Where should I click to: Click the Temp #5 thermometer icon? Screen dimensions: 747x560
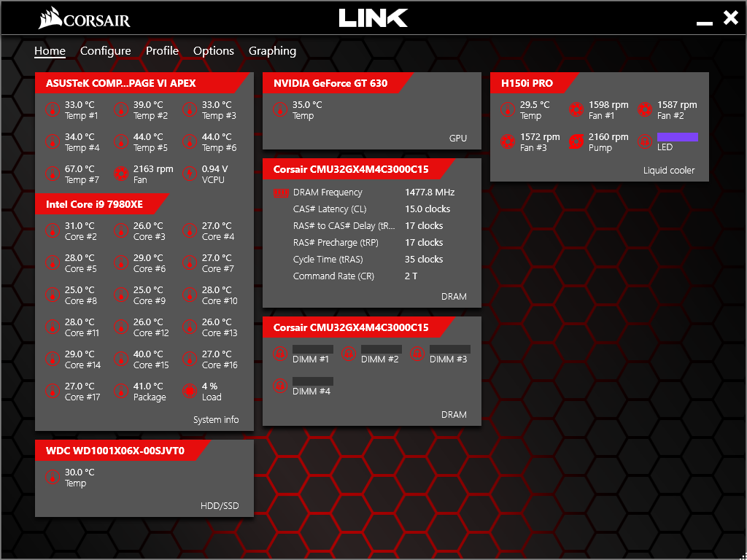(x=121, y=142)
